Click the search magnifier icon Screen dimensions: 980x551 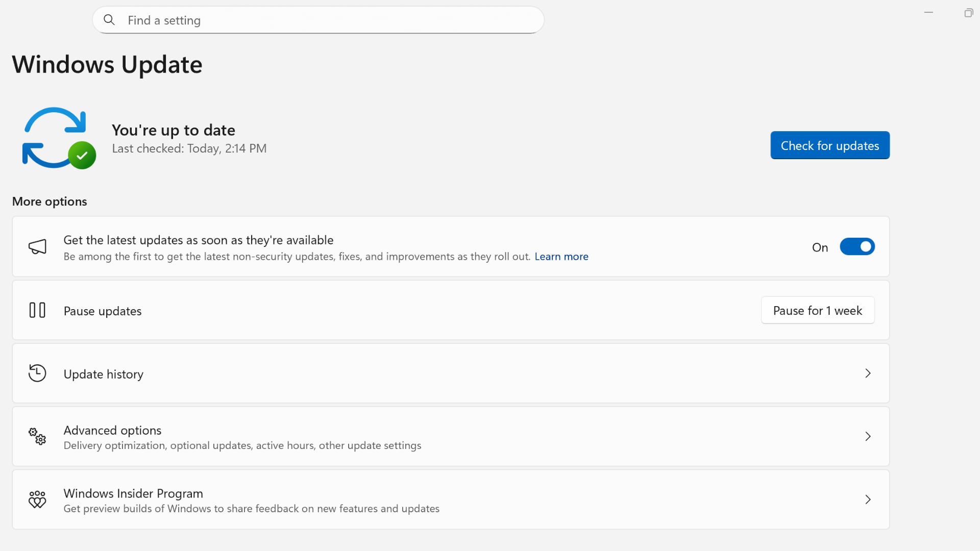109,20
